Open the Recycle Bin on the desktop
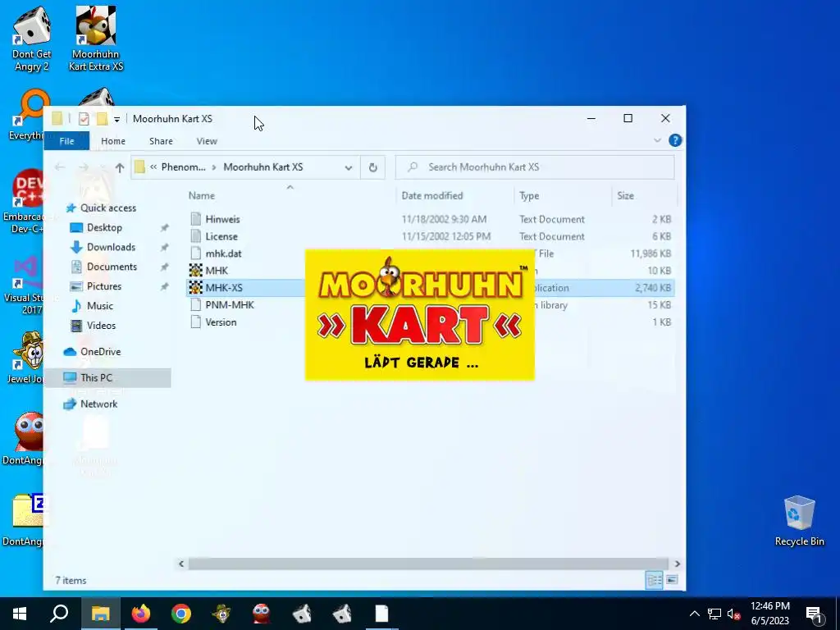This screenshot has height=630, width=840. pos(799,521)
